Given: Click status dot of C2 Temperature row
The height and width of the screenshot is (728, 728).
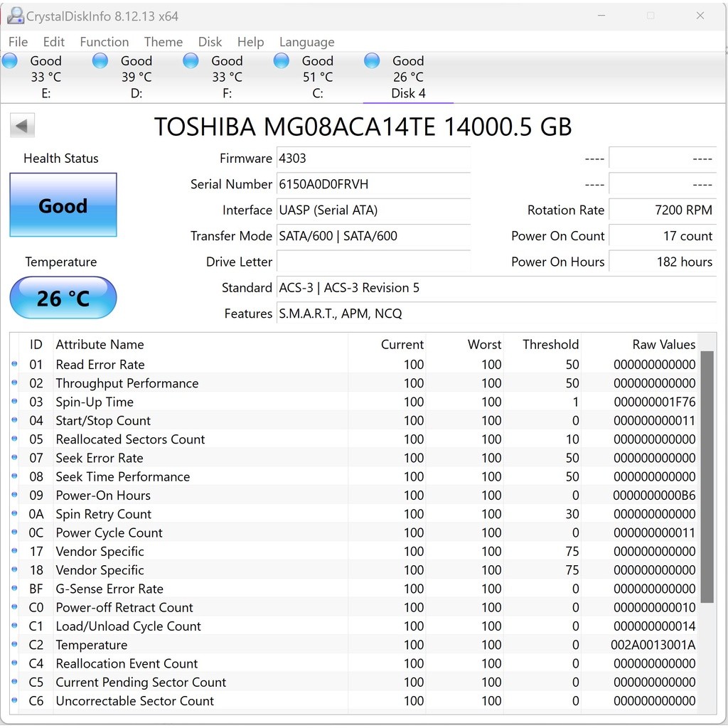Looking at the screenshot, I should [14, 644].
